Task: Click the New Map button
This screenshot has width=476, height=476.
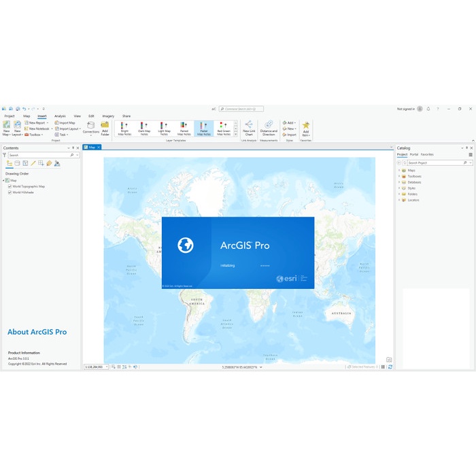Action: tap(6, 128)
